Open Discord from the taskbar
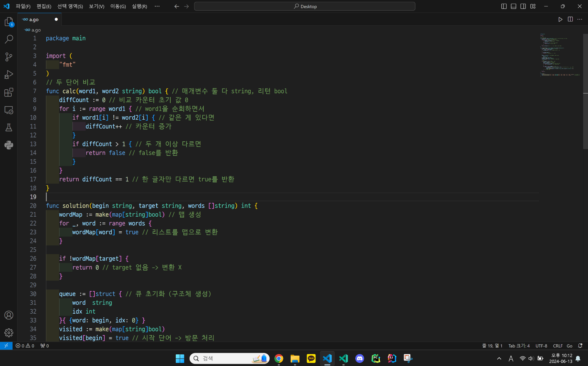Image resolution: width=588 pixels, height=366 pixels. (x=360, y=358)
